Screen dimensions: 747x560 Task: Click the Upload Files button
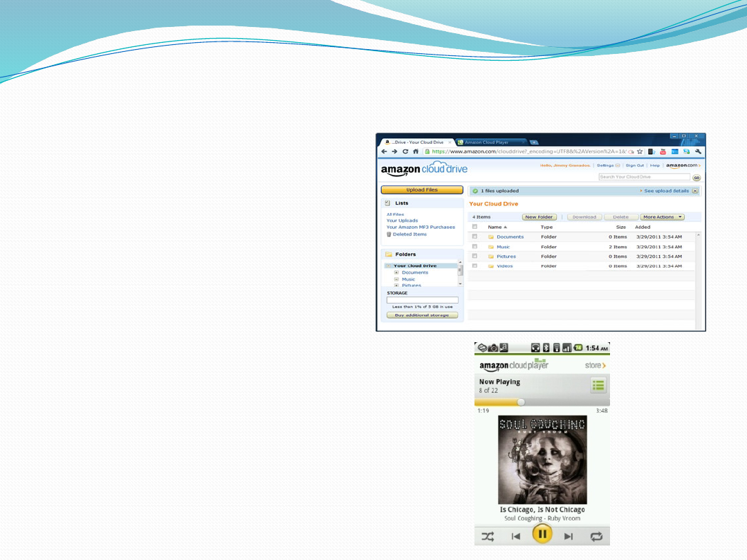point(421,189)
